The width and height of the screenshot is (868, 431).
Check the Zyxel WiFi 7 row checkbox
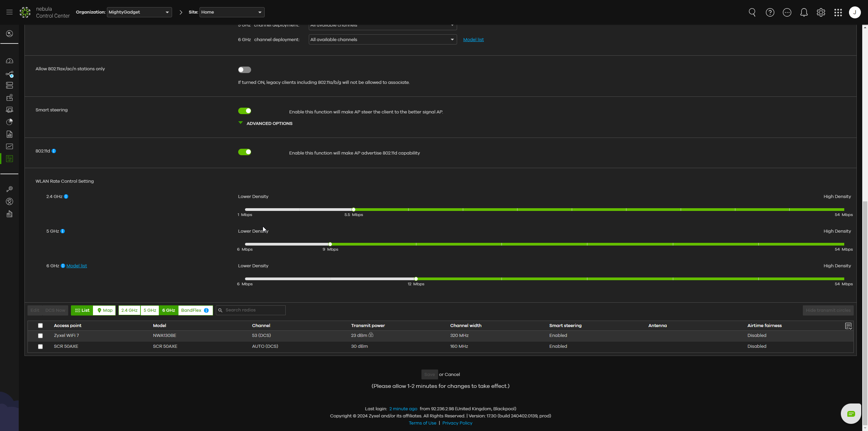(x=40, y=336)
